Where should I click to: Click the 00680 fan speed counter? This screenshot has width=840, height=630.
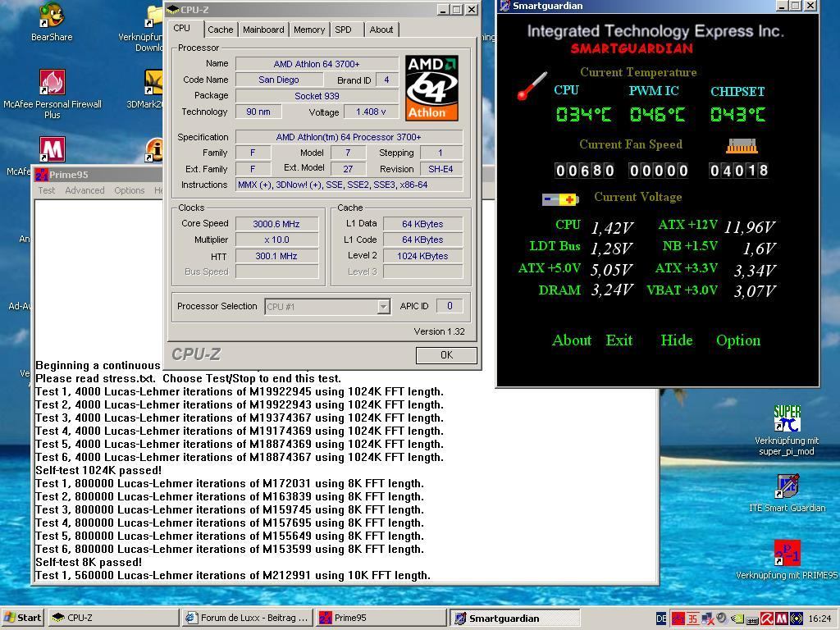584,171
